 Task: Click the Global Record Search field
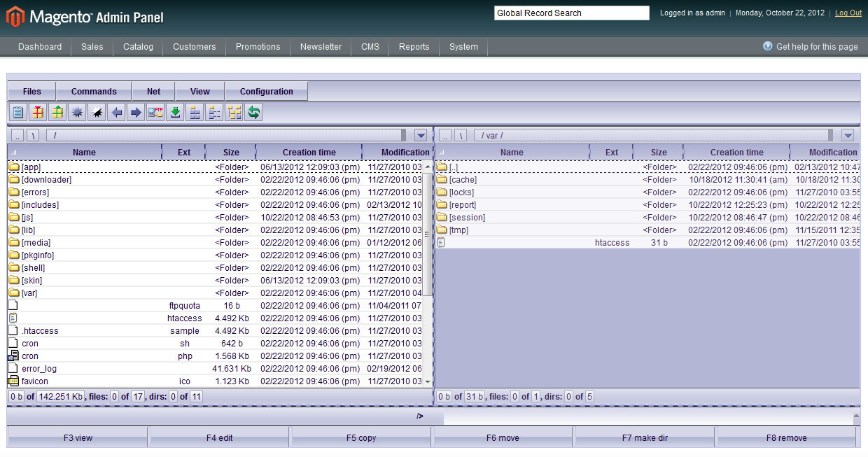coord(571,13)
